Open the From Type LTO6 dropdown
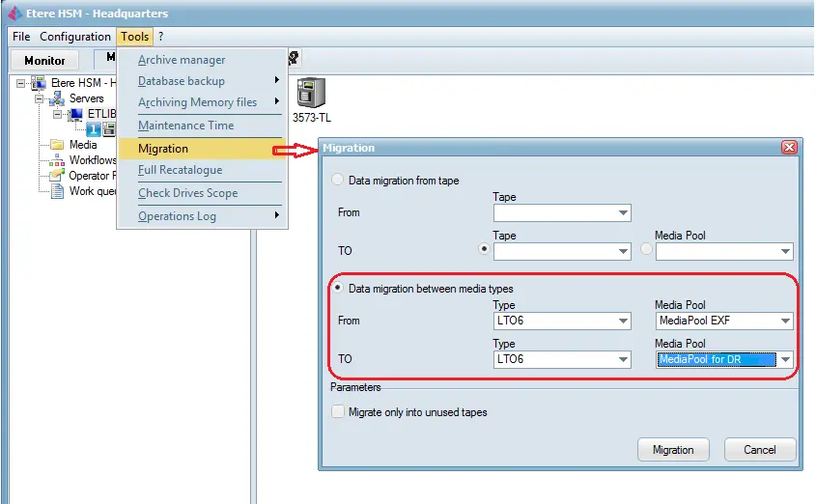Screen dimensions: 816x504 click(x=623, y=322)
